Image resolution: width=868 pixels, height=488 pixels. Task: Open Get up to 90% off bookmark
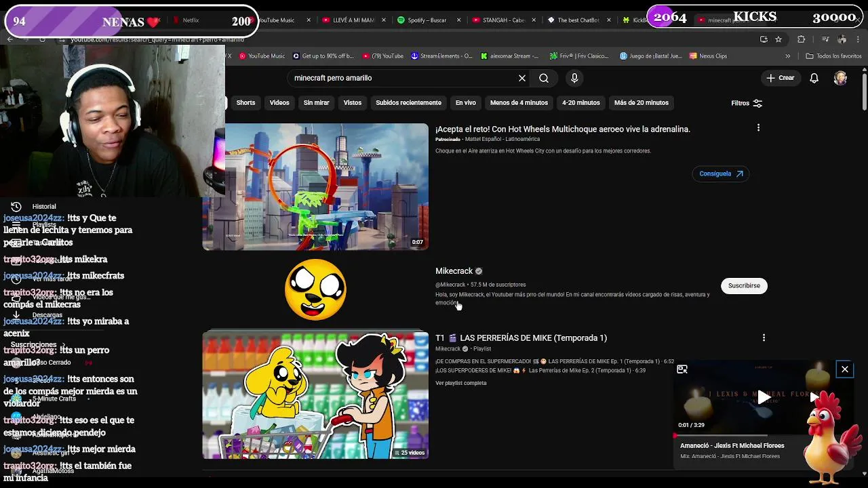point(323,56)
